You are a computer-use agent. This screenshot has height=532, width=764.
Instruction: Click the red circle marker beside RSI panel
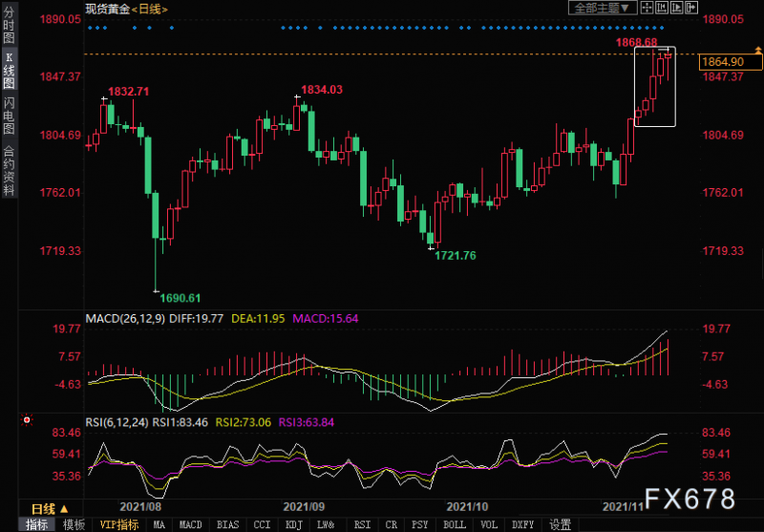pyautogui.click(x=26, y=419)
